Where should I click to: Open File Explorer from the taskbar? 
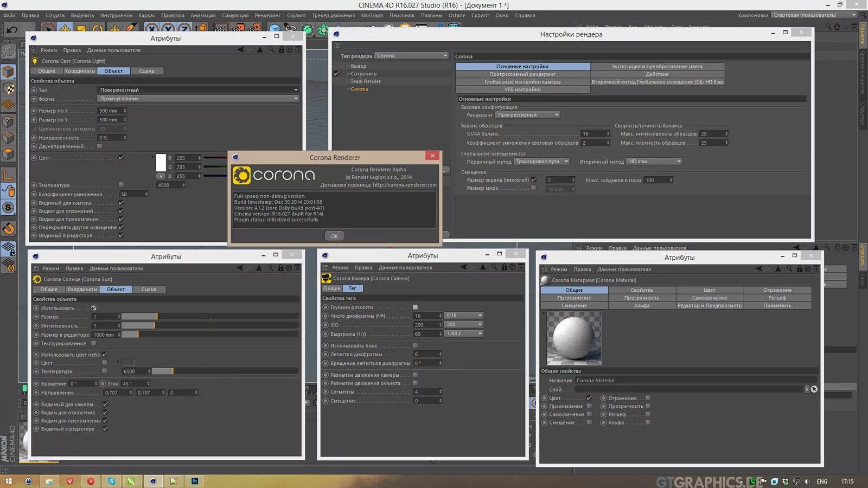tap(49, 481)
